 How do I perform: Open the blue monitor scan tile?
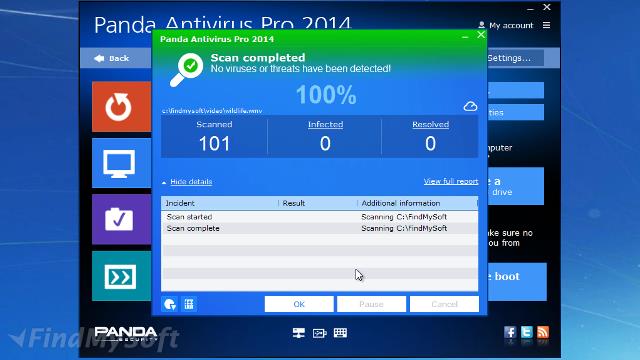coord(122,163)
